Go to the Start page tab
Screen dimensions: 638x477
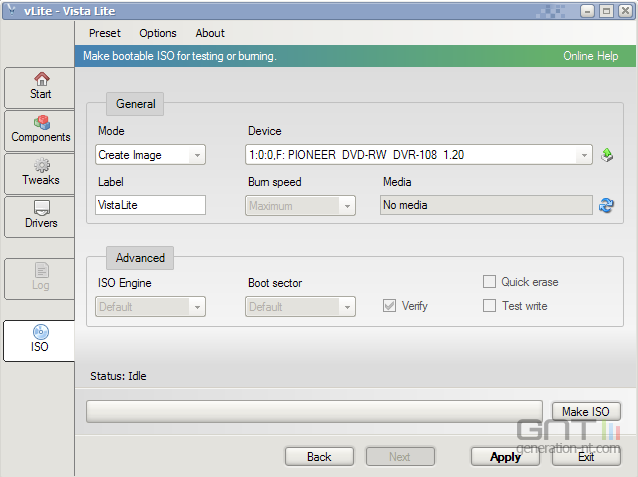pyautogui.click(x=40, y=88)
